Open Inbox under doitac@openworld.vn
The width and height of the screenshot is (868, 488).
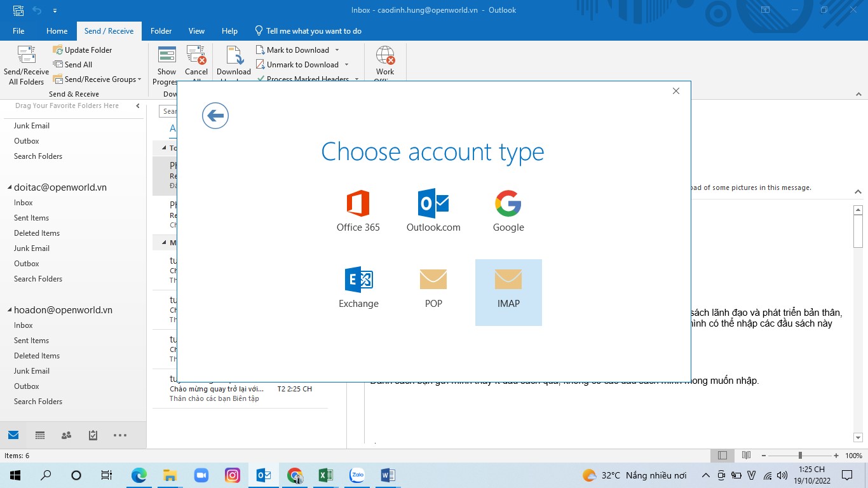(x=24, y=203)
